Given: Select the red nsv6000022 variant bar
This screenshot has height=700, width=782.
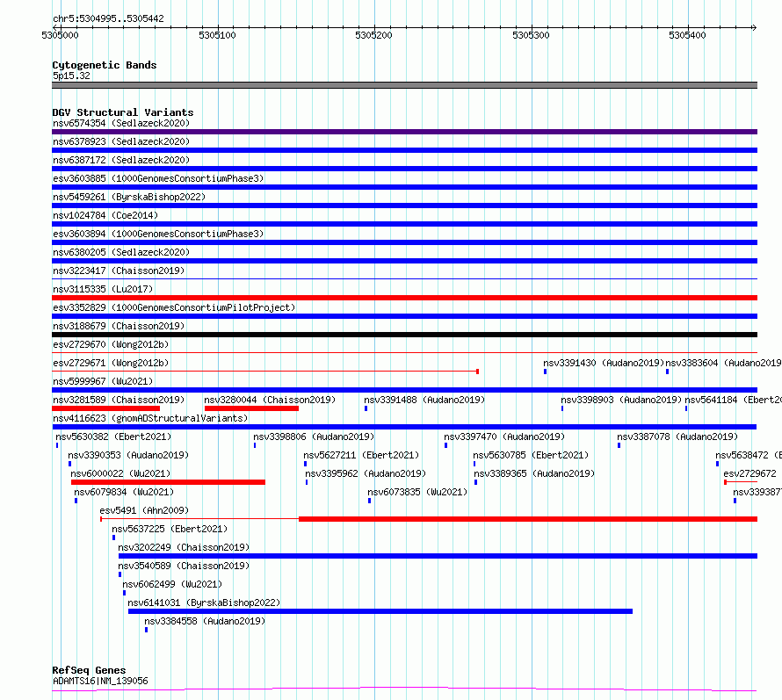Looking at the screenshot, I should click(168, 482).
